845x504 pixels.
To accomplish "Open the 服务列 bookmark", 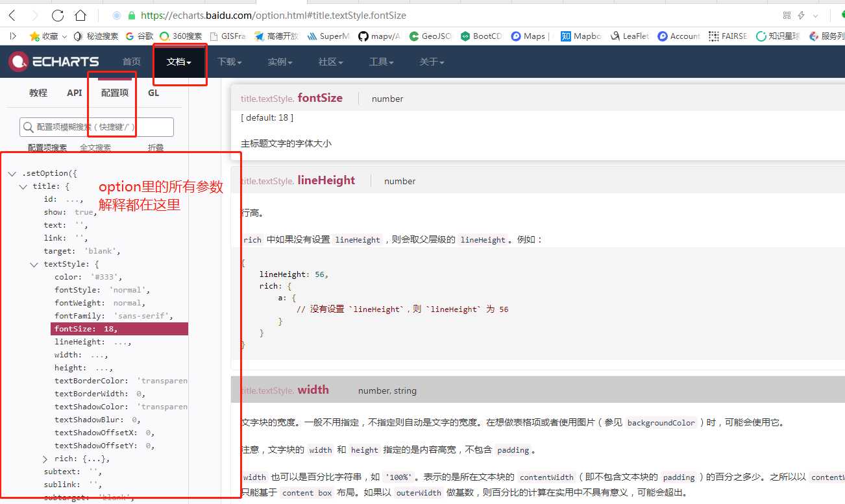I will [x=827, y=36].
